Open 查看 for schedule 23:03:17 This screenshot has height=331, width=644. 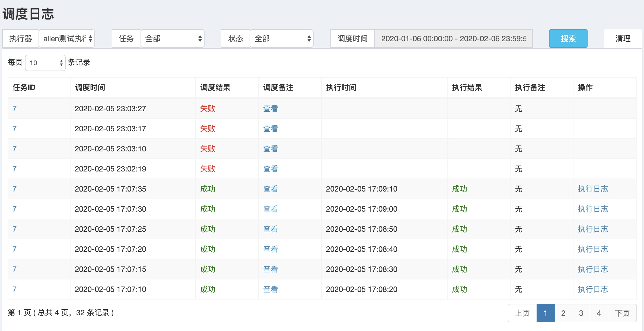tap(270, 129)
